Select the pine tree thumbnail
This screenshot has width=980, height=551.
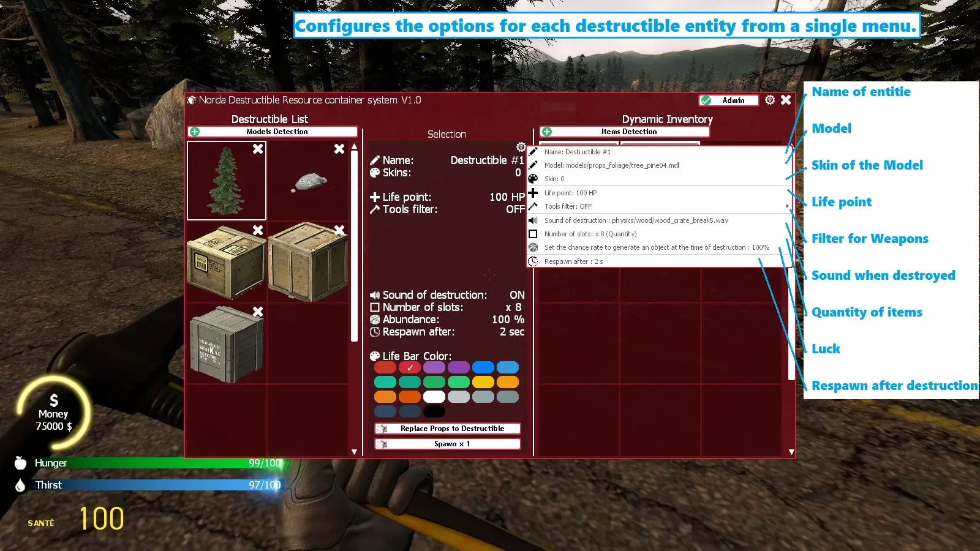pos(227,179)
